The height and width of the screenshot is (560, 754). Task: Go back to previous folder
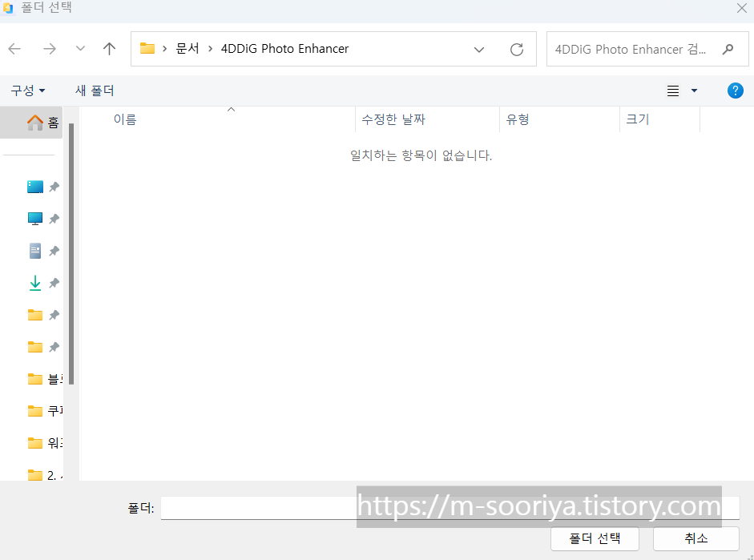pos(15,49)
